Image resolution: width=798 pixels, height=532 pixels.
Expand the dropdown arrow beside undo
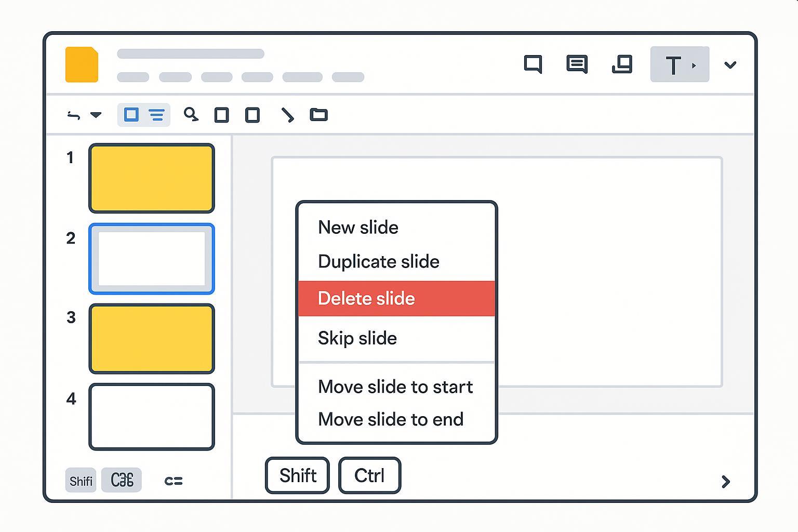pos(96,115)
